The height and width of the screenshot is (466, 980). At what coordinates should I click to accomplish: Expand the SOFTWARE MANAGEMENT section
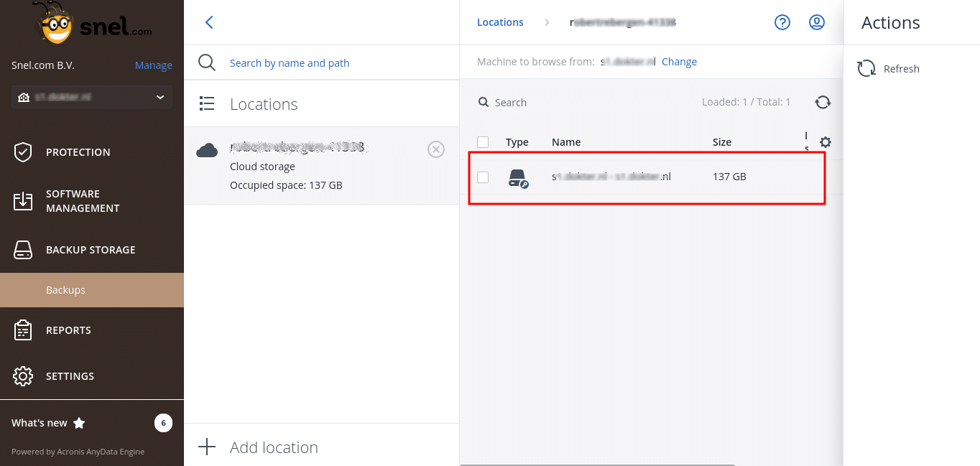pyautogui.click(x=82, y=201)
